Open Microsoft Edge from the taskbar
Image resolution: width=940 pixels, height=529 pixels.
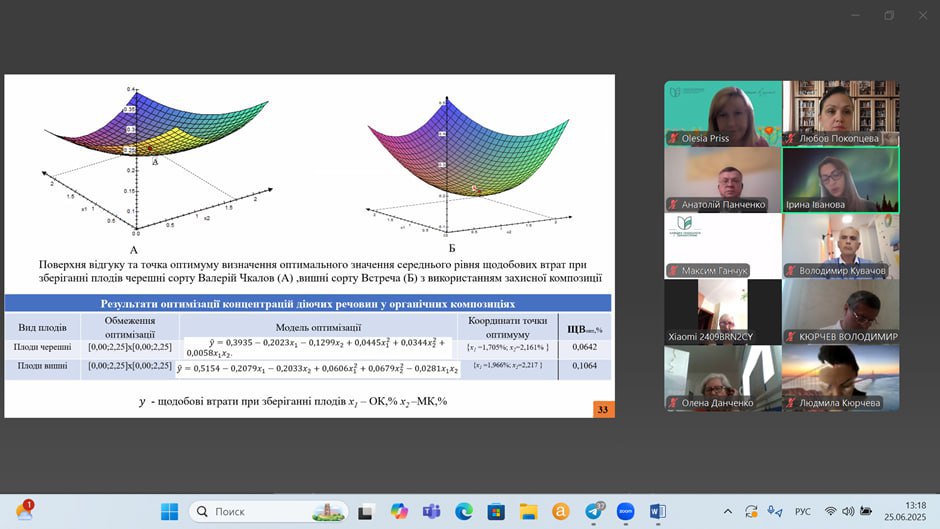[x=463, y=512]
